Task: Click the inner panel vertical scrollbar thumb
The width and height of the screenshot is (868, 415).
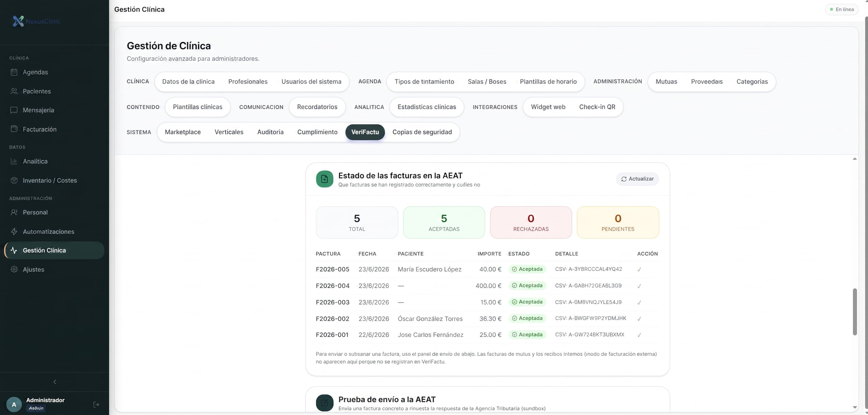Action: point(854,312)
